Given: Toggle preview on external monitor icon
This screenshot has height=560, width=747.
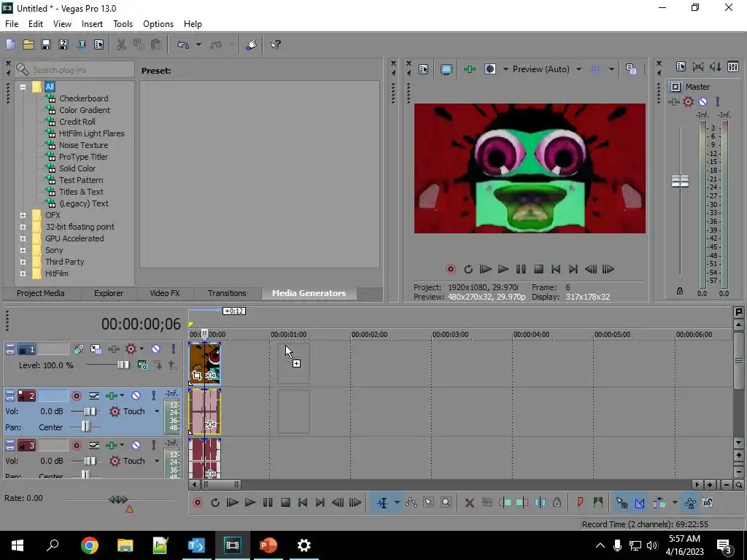Looking at the screenshot, I should click(446, 69).
